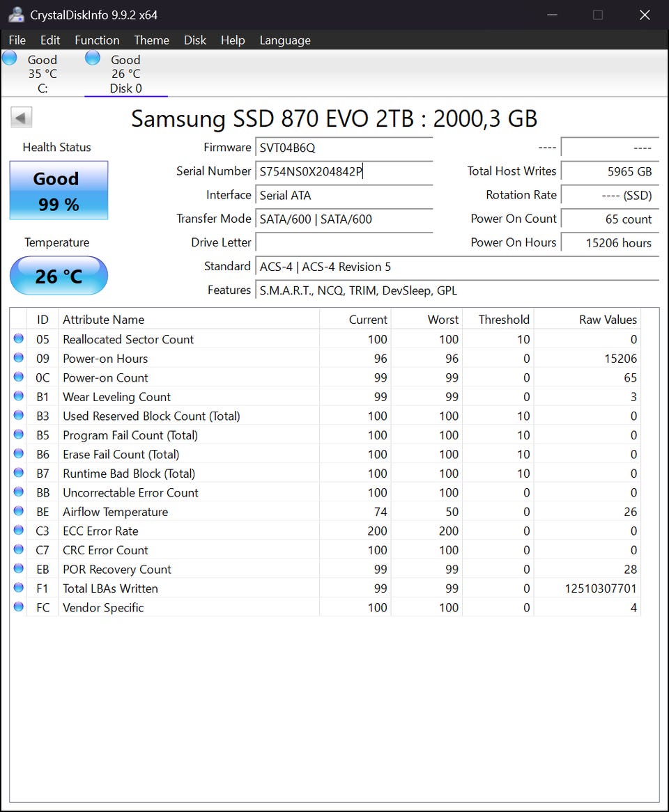Click the CrystalDiskInfo app icon in title bar
This screenshot has height=812, width=669.
tap(16, 15)
